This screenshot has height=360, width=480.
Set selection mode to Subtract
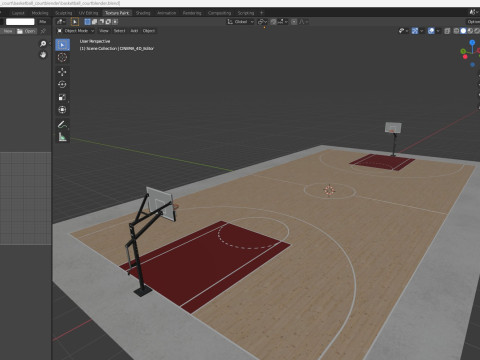(101, 22)
